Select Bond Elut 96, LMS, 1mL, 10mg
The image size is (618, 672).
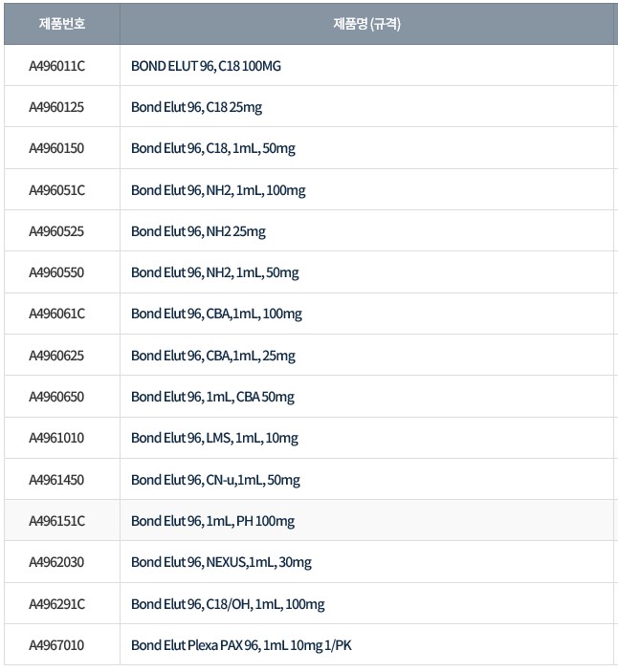pyautogui.click(x=214, y=438)
